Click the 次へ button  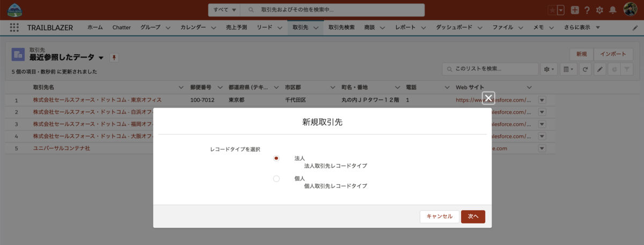tap(473, 216)
